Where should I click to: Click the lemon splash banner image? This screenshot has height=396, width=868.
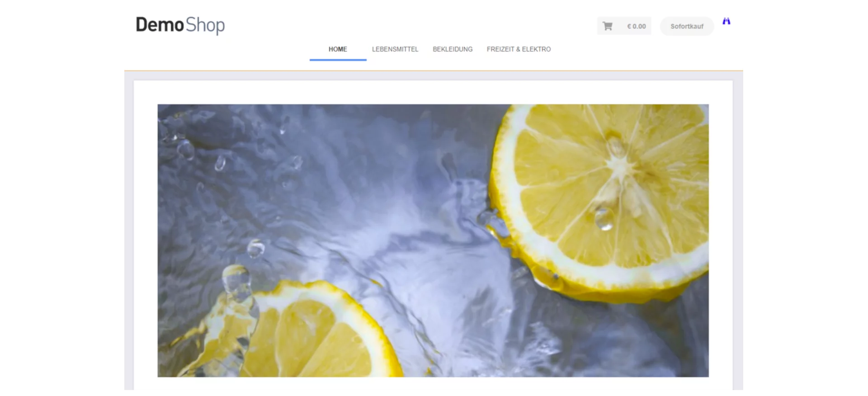click(x=433, y=240)
